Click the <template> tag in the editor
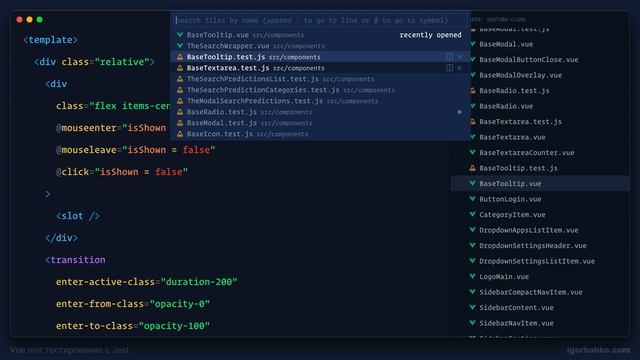 (x=51, y=40)
